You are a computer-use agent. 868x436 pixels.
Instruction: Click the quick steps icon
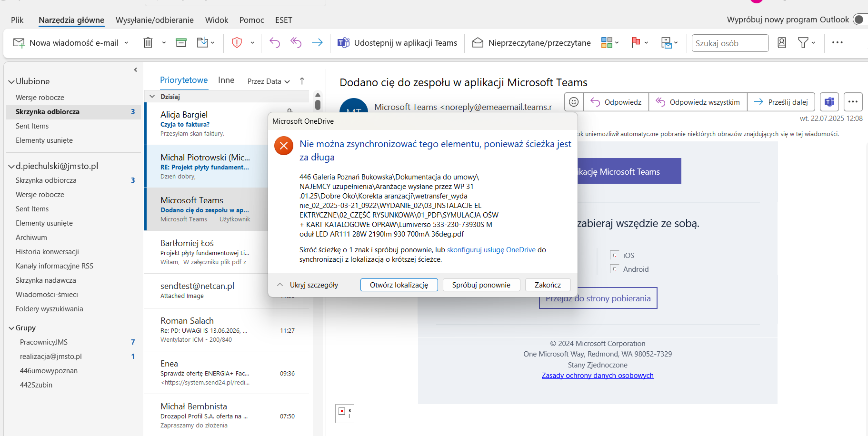click(667, 43)
